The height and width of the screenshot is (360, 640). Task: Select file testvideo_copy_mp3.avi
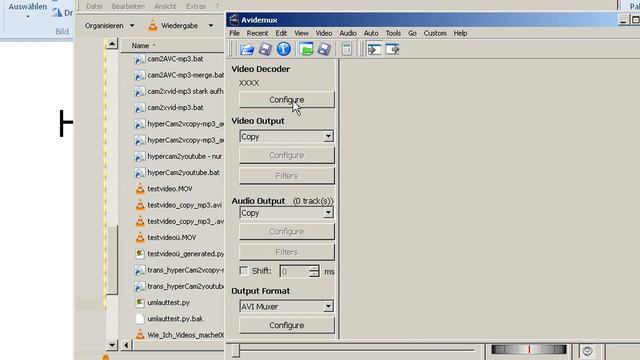(x=184, y=205)
